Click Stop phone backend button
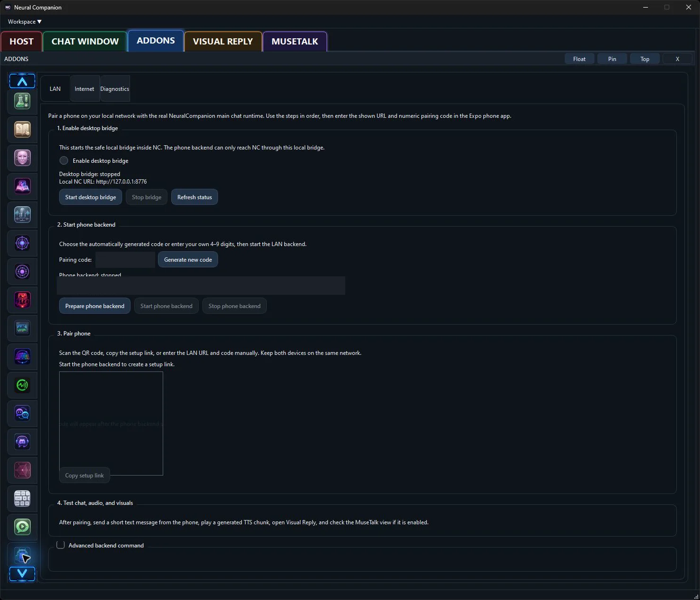 pos(235,306)
